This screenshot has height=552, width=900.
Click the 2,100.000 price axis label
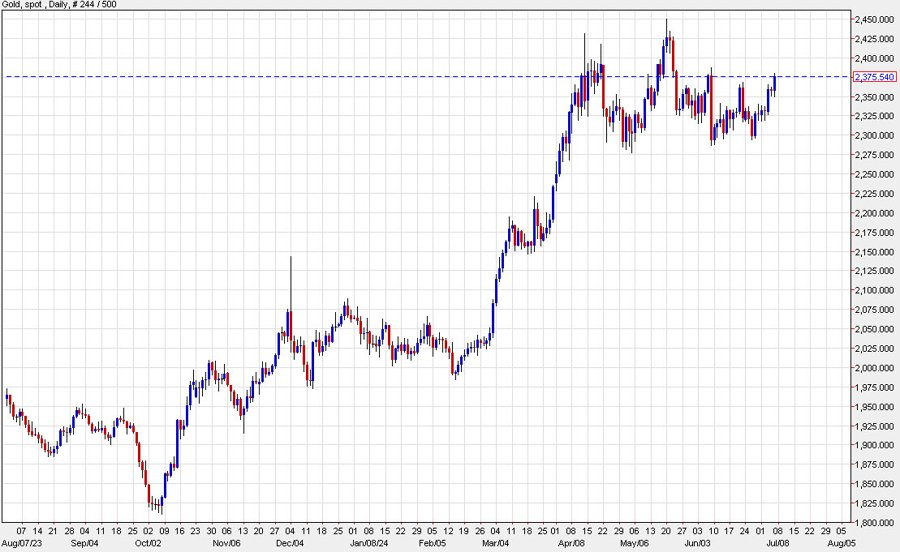[874, 290]
